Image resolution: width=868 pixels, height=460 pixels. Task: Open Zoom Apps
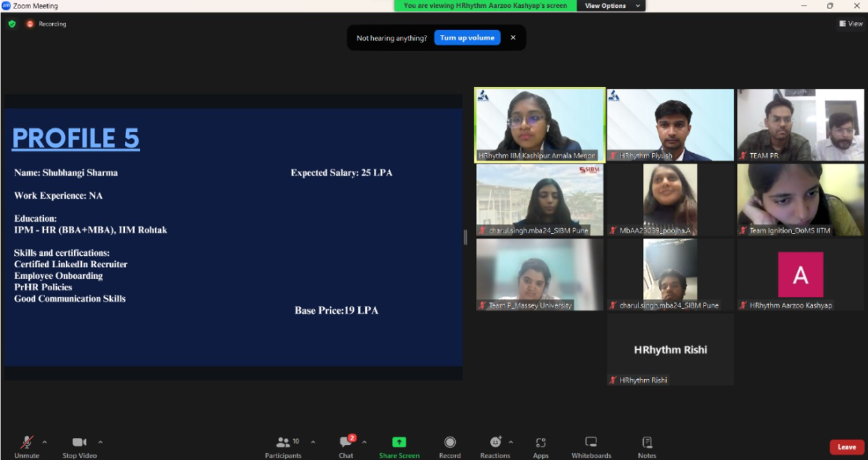pos(541,446)
